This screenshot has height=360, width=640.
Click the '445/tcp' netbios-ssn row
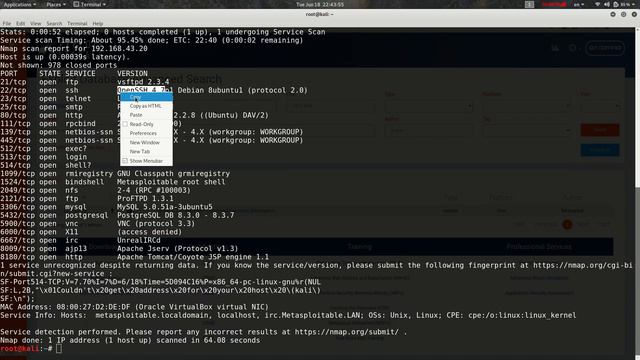(x=151, y=140)
